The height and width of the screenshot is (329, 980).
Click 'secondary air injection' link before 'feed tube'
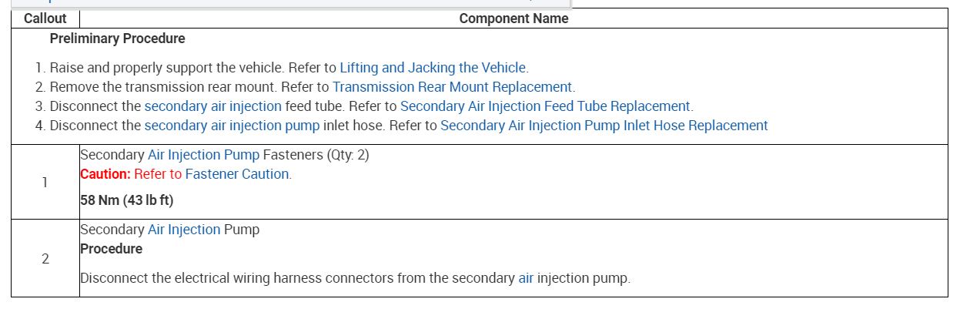click(x=212, y=106)
